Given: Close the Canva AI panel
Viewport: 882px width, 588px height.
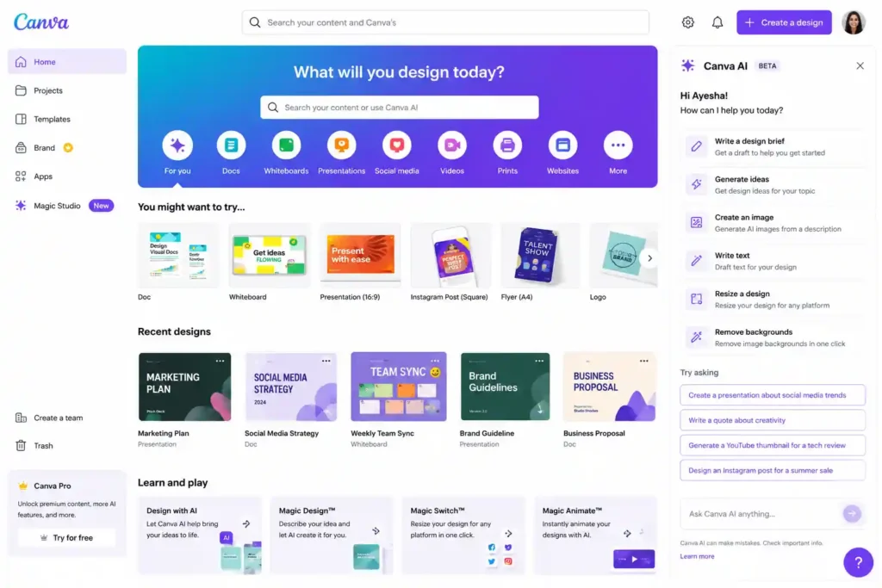Looking at the screenshot, I should click(x=860, y=65).
